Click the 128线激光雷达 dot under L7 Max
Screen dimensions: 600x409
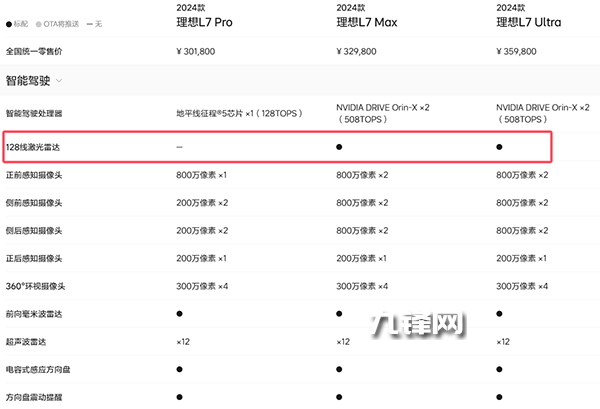pos(340,147)
